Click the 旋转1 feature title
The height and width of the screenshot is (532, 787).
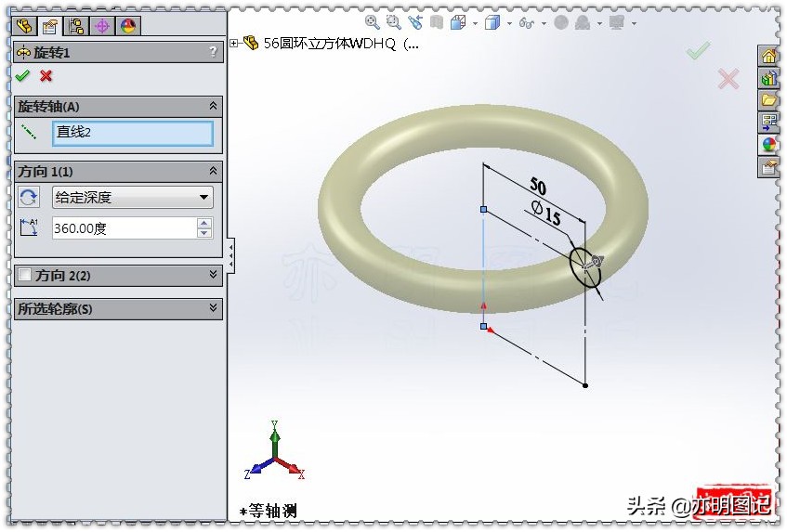[x=52, y=52]
